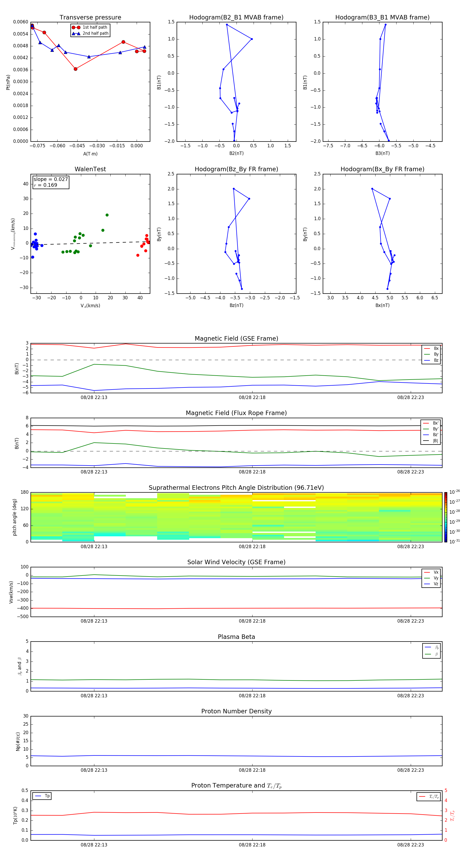Click the 'A(T·m)' x-axis label

tap(90, 154)
